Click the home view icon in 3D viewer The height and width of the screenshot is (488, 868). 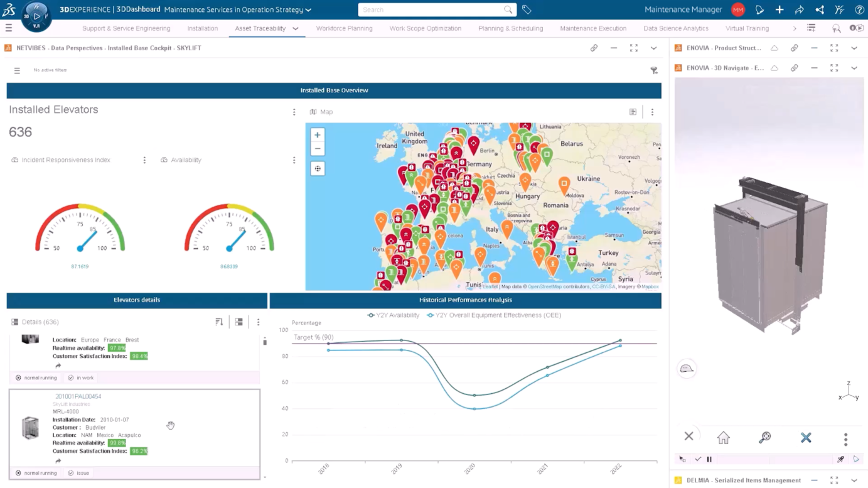[723, 438]
